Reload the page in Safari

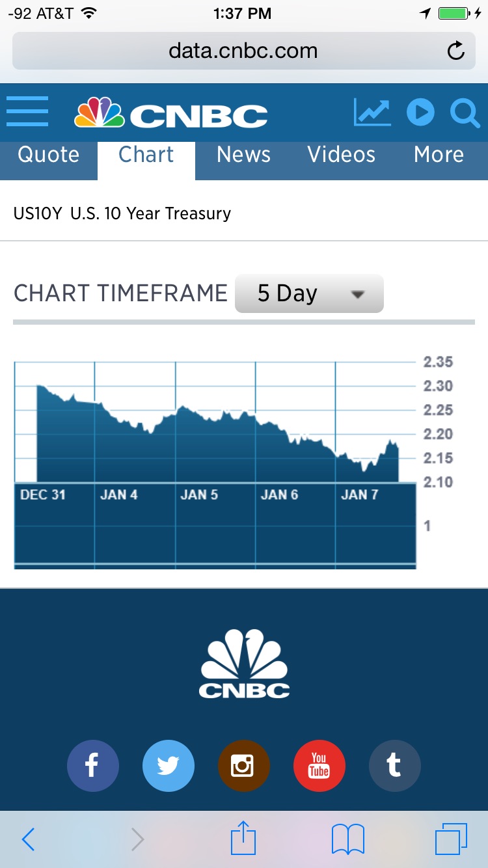click(x=456, y=51)
